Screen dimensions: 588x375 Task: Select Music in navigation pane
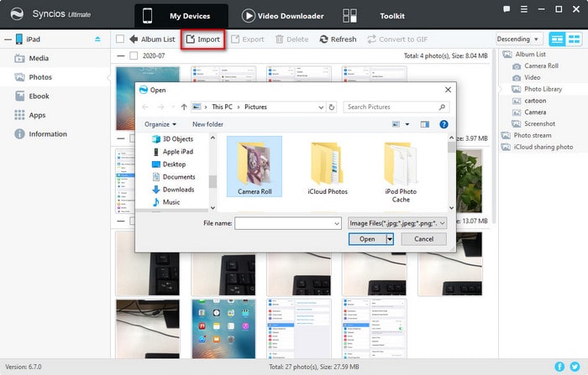171,202
